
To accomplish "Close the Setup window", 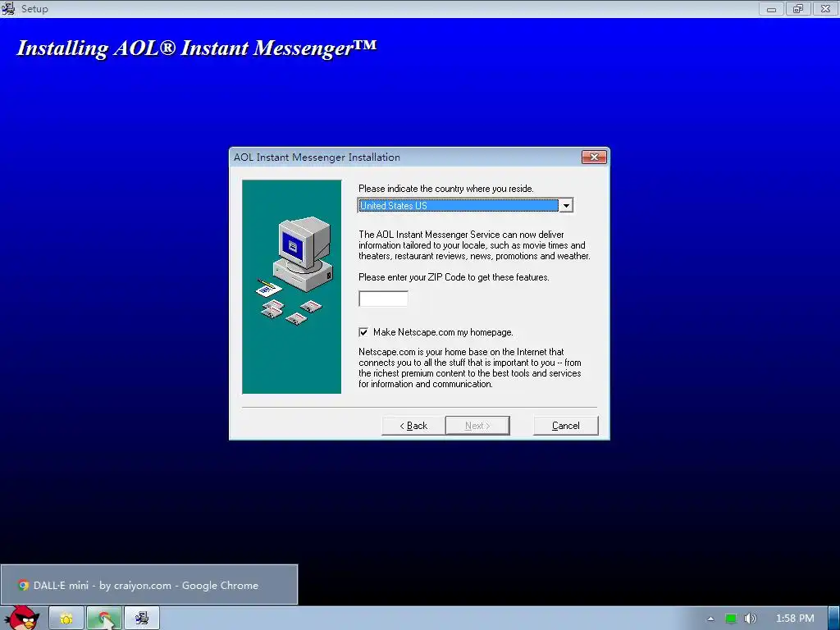I will 825,8.
